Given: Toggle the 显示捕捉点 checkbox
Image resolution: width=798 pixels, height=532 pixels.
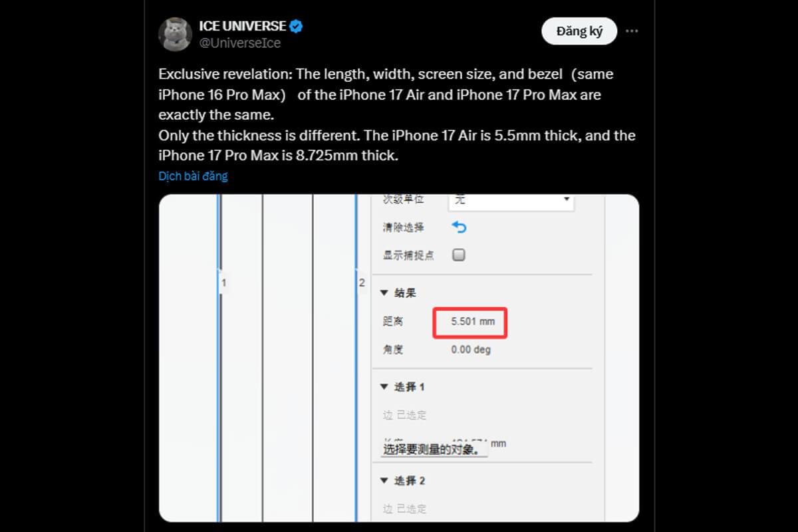Looking at the screenshot, I should [x=459, y=255].
